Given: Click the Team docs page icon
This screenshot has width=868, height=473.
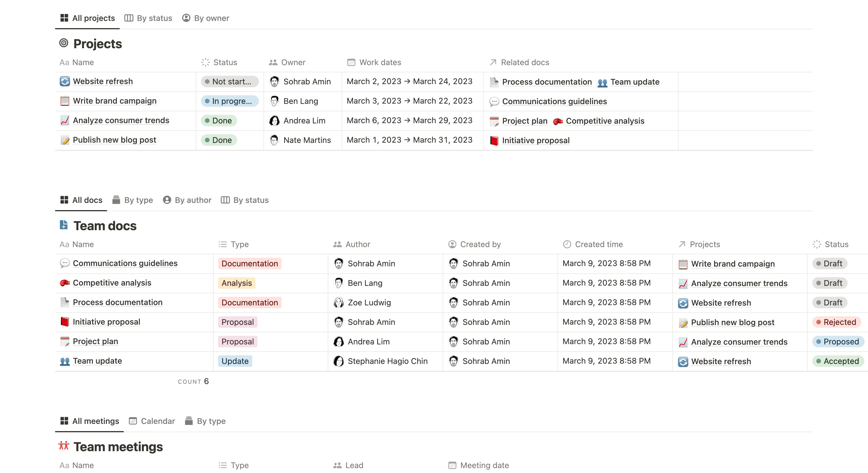Looking at the screenshot, I should pyautogui.click(x=64, y=225).
